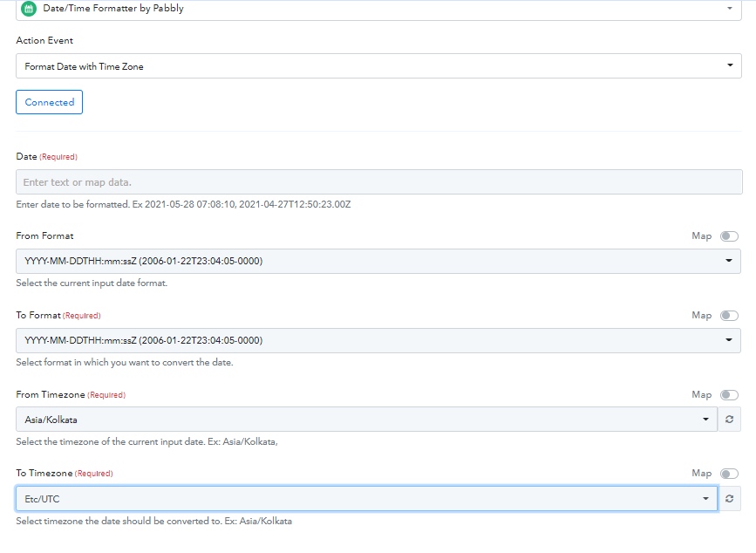Click the Date input field
This screenshot has height=553, width=756.
(x=379, y=182)
